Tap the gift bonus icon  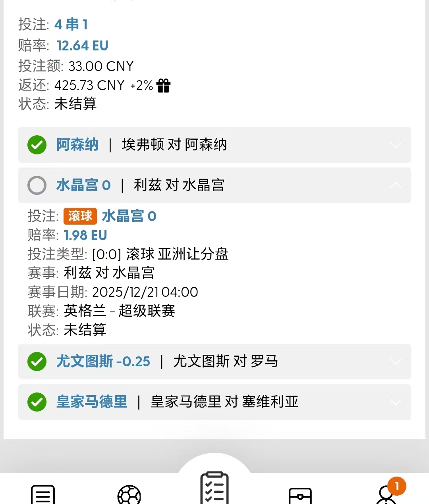pos(163,85)
